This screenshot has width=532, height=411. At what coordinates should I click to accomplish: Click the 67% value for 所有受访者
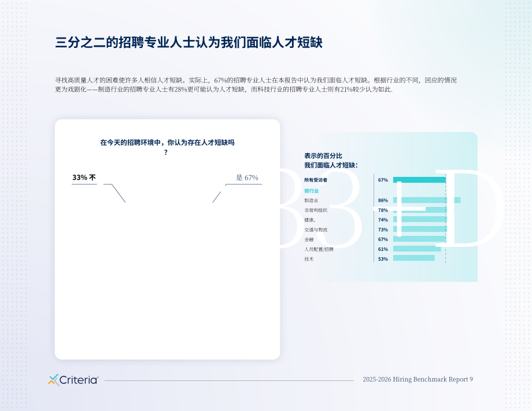pos(383,180)
